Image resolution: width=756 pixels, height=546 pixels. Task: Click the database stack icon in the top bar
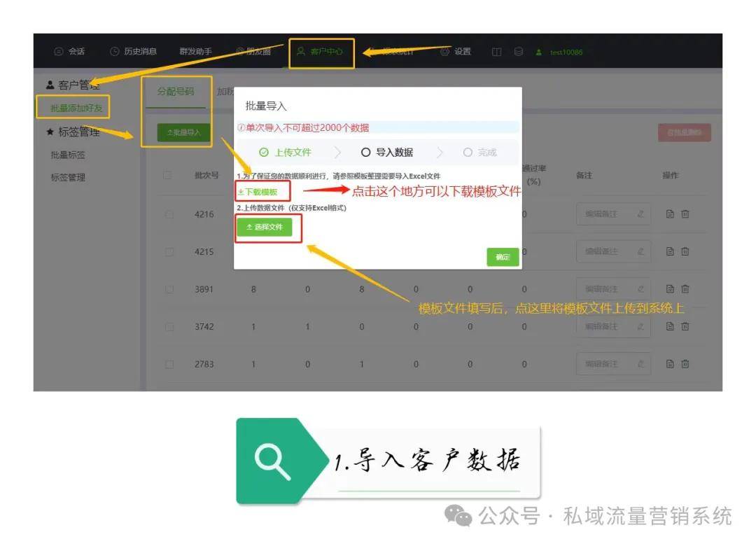[518, 52]
